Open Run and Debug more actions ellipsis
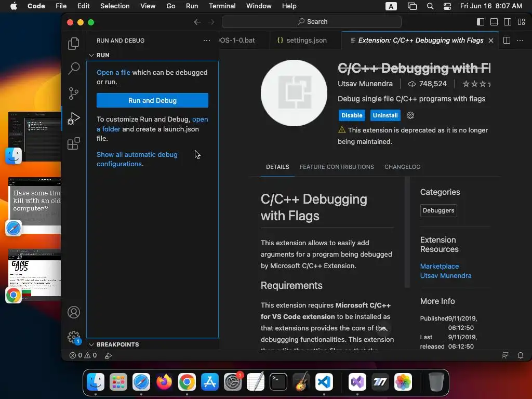This screenshot has height=399, width=532. 207,41
